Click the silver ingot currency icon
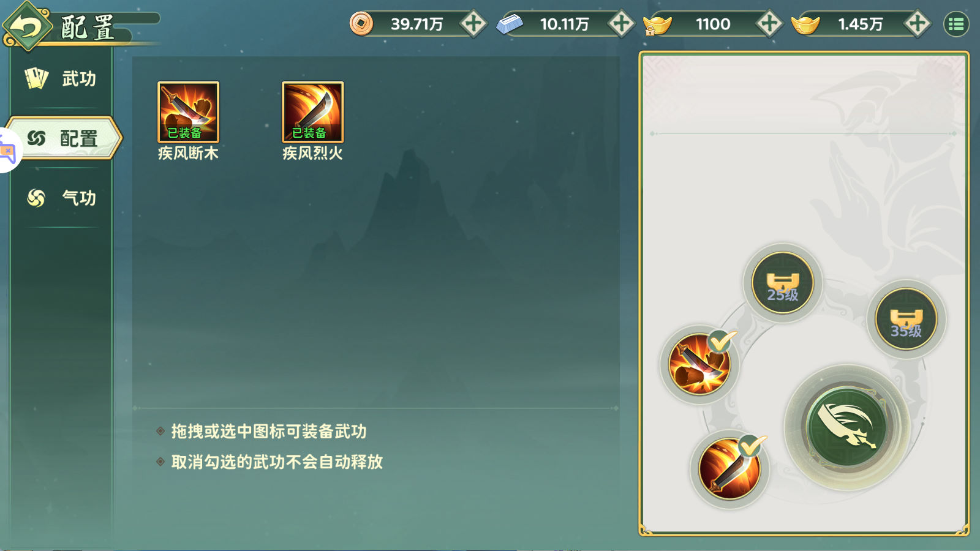 [509, 24]
